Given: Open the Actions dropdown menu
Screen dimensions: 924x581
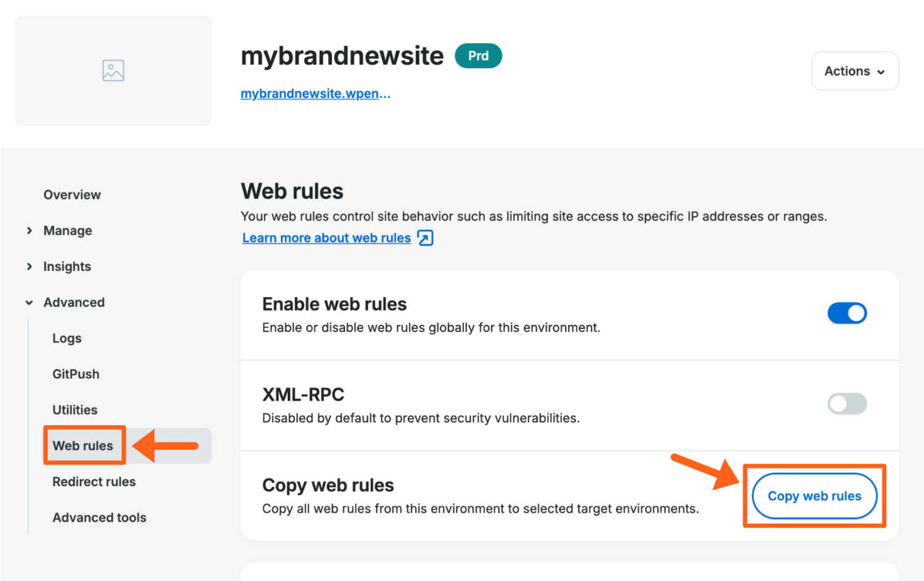Looking at the screenshot, I should (855, 71).
